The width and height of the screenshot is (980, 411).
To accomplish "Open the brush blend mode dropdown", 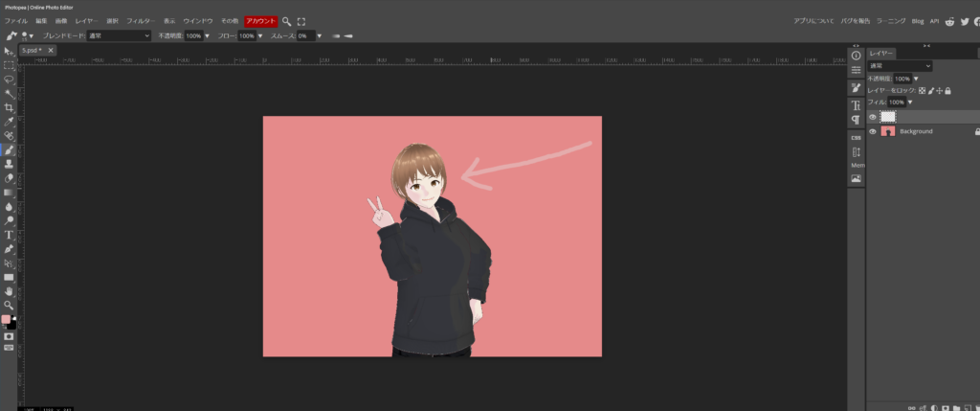I will pyautogui.click(x=119, y=35).
